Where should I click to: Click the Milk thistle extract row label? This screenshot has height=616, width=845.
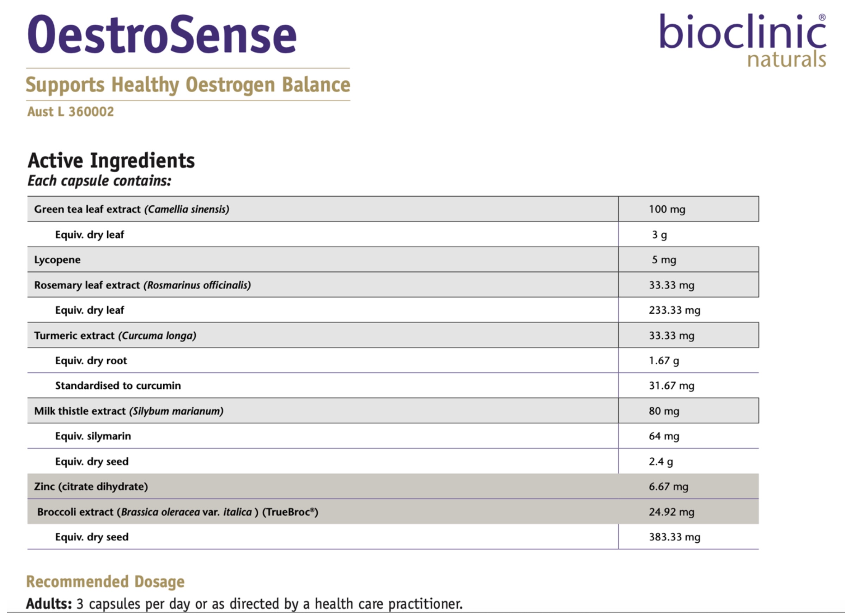tap(129, 411)
